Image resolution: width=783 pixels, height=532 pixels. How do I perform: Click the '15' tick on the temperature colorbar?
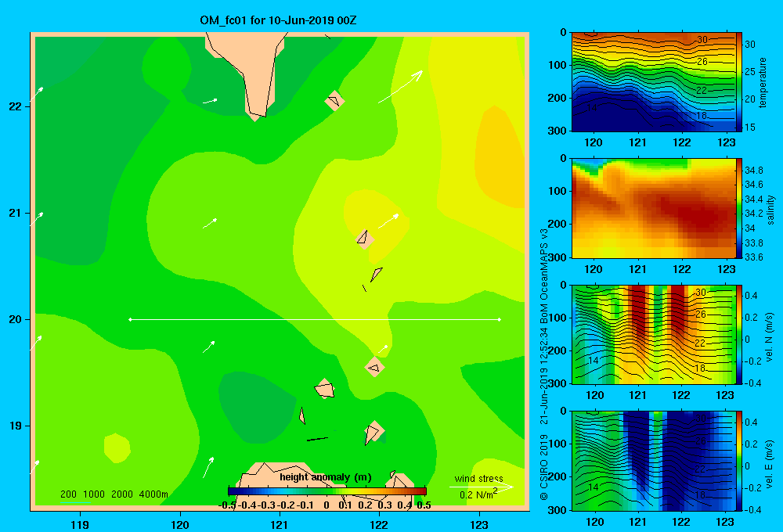coord(750,128)
